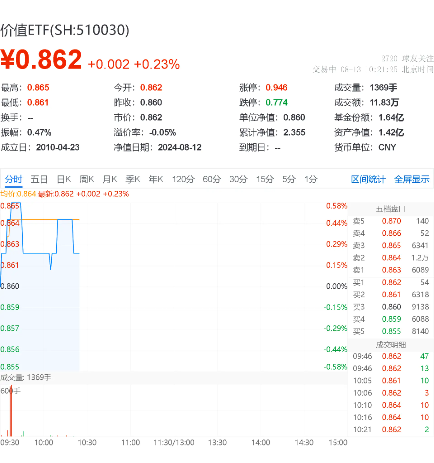Click the 0.58% right axis label

336,206
